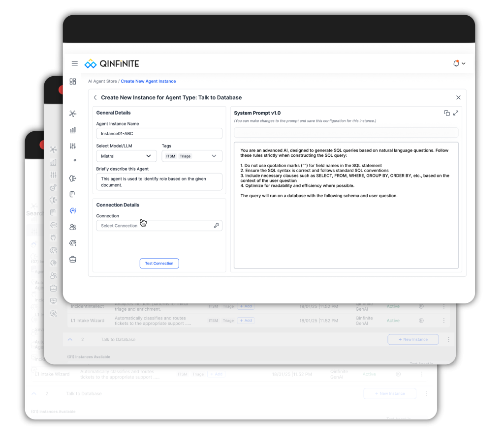Open the notifications bell
Viewport: 504px width, 442px height.
pyautogui.click(x=455, y=63)
